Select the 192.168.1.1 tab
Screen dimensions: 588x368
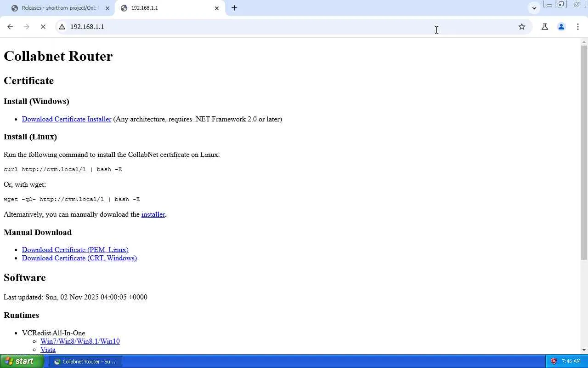click(x=170, y=8)
